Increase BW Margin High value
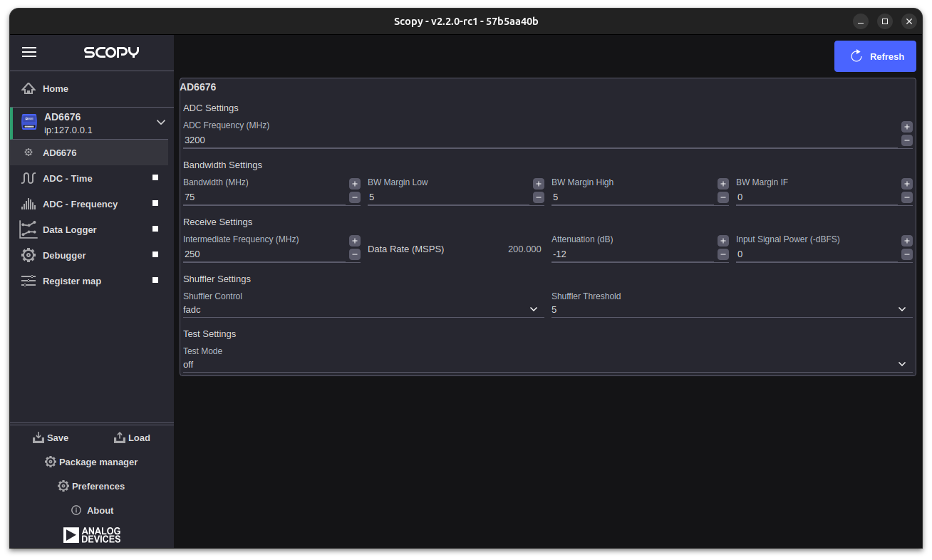The image size is (932, 560). [723, 184]
